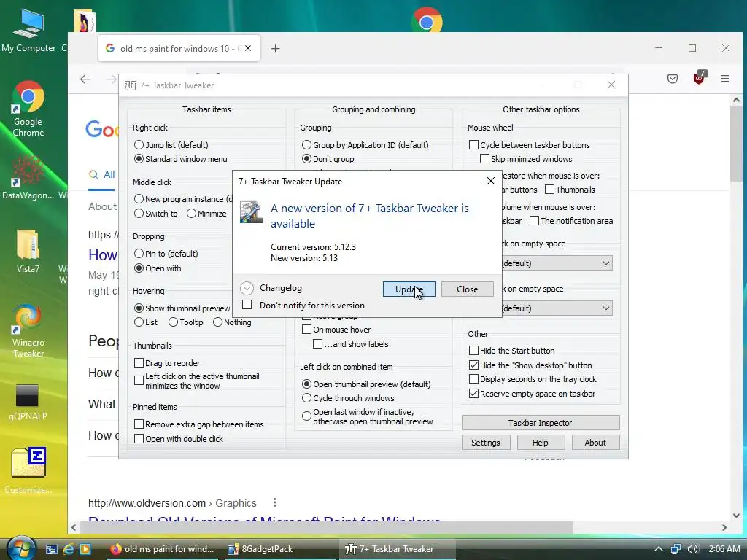Click the volume icon in system tray

point(693,549)
